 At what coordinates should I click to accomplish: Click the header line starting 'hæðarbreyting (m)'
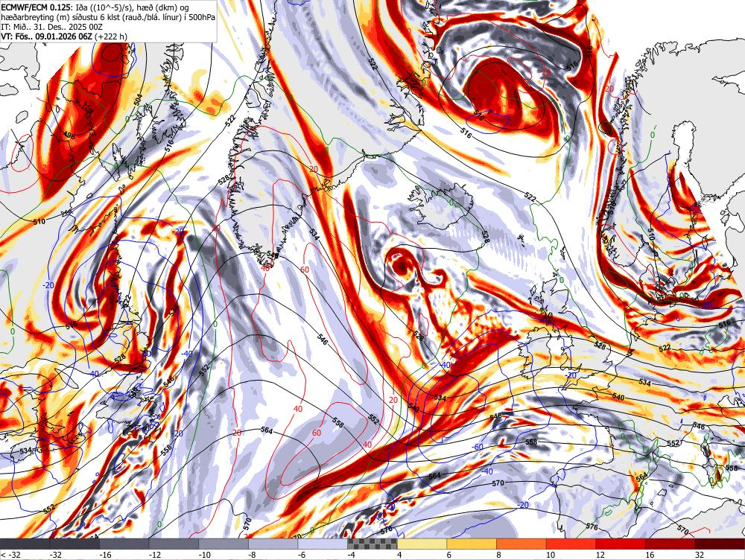(x=107, y=18)
